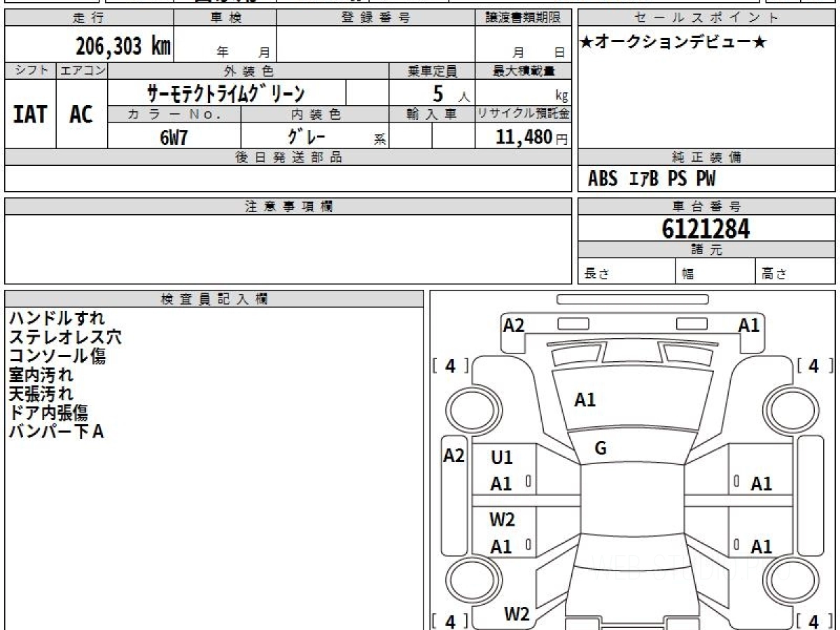Click the 車検 header cell
This screenshot has height=630, width=840.
(x=225, y=18)
